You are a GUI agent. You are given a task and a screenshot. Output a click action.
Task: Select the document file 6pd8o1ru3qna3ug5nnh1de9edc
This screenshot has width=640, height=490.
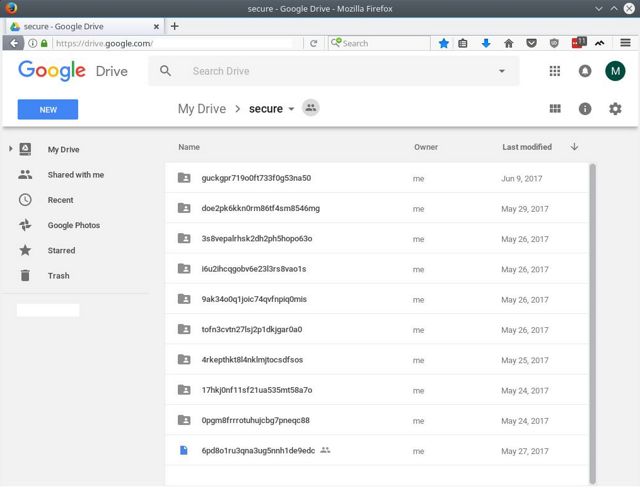[x=377, y=450]
